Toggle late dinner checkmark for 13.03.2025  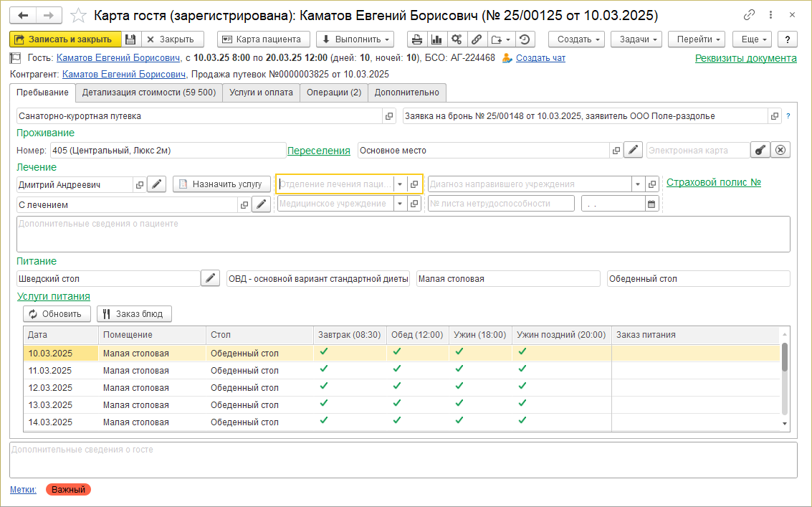(522, 403)
